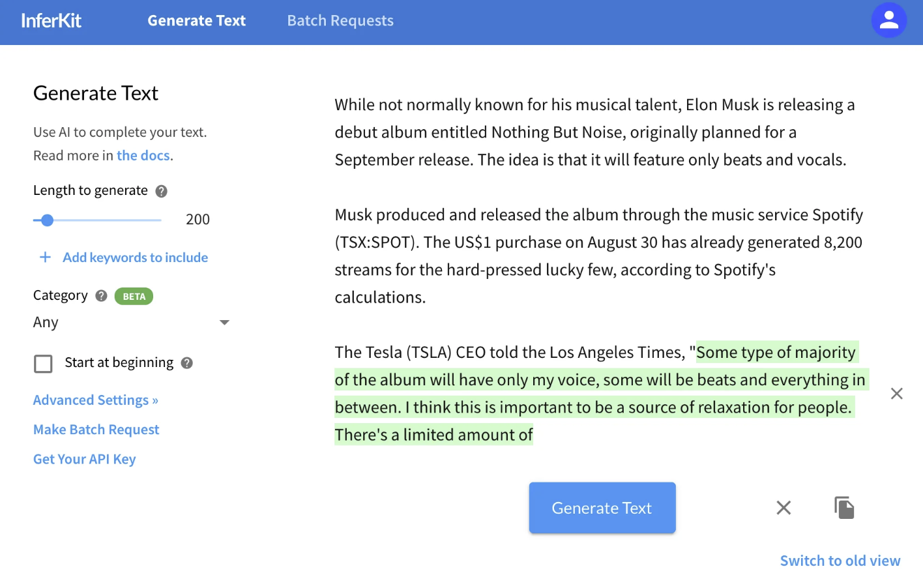This screenshot has height=588, width=923.
Task: Select the Any category combo box
Action: (124, 323)
